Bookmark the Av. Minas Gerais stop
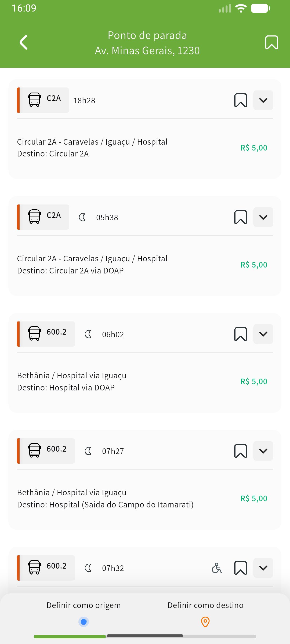This screenshot has width=290, height=644. (x=271, y=42)
